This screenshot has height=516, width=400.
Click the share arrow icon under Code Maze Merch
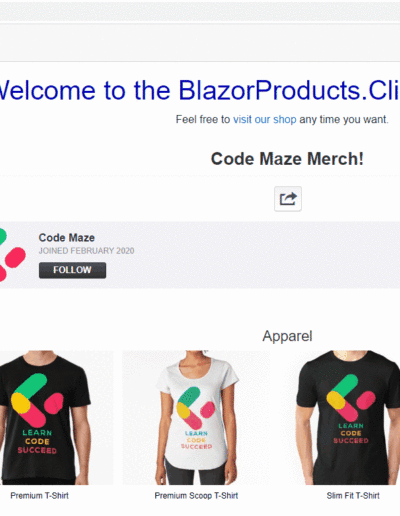pyautogui.click(x=288, y=199)
